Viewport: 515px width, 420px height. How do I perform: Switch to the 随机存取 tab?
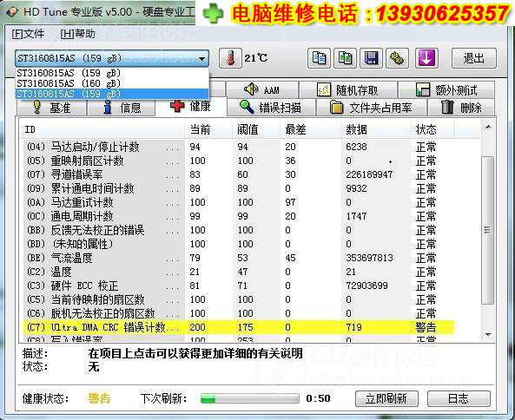pos(348,89)
